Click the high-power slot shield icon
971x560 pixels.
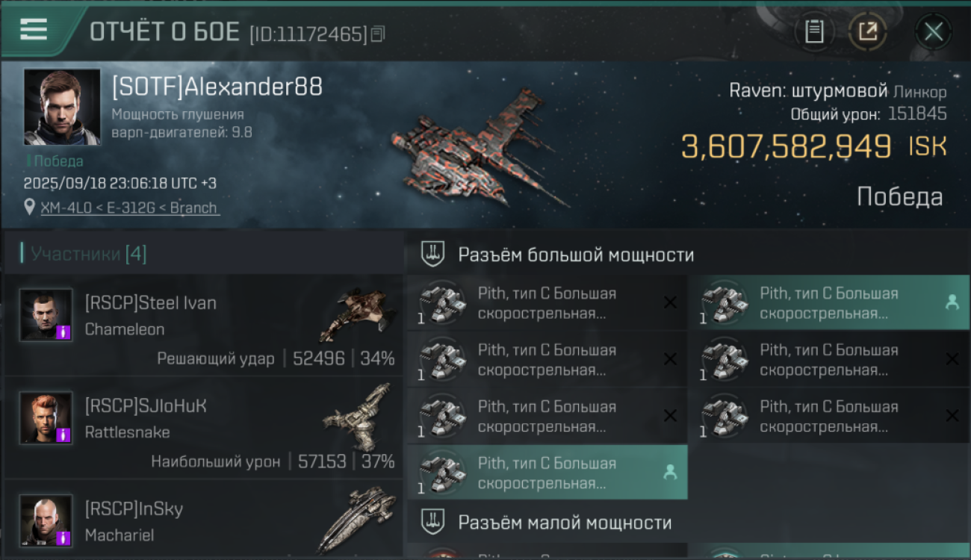coord(432,254)
